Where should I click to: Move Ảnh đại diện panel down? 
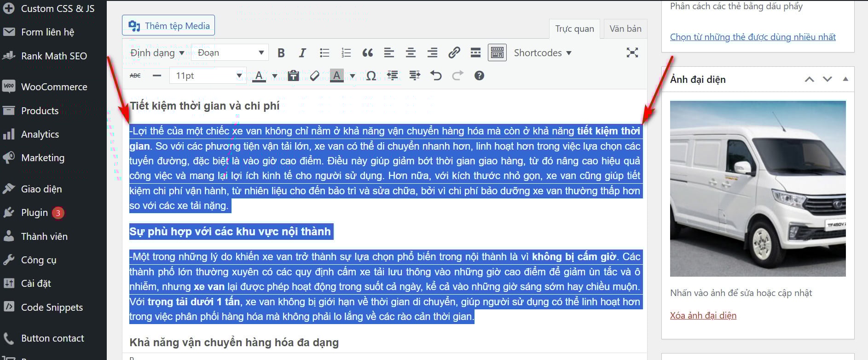click(x=827, y=79)
